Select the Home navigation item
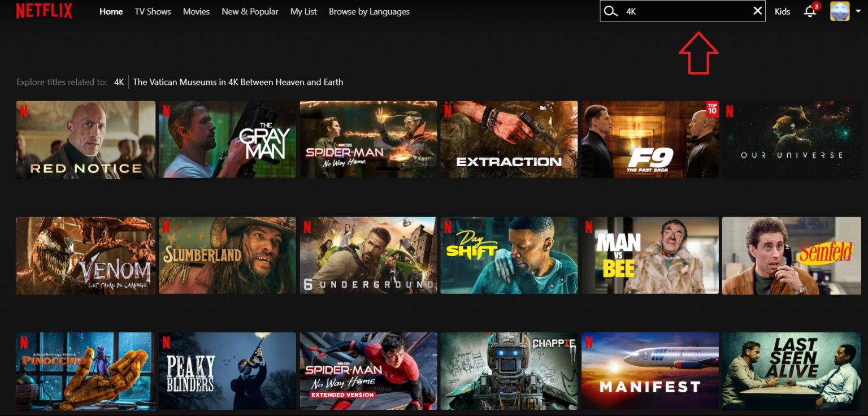 [111, 11]
